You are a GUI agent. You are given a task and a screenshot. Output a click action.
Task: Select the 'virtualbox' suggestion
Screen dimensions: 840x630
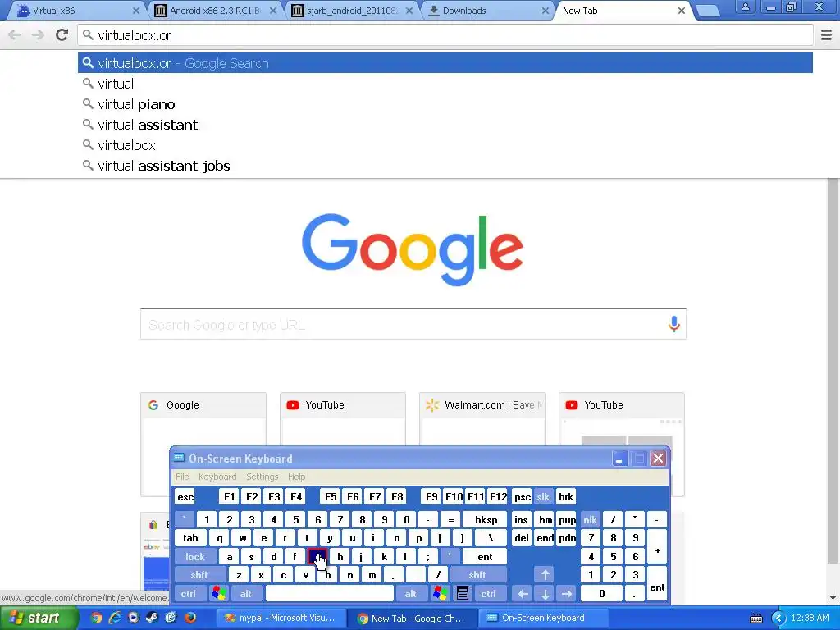445,145
